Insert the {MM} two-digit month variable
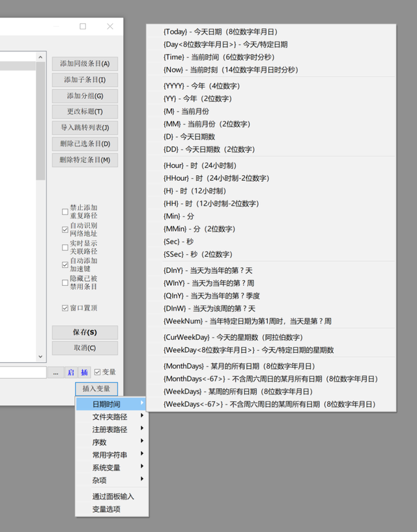Screen dimensions: 417x532 [271, 124]
